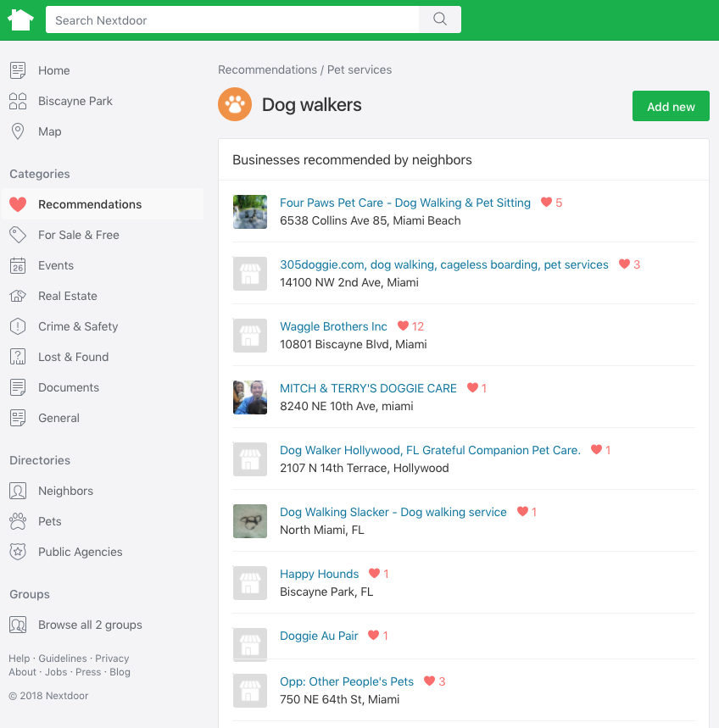The width and height of the screenshot is (719, 728).
Task: Click the General news icon
Action: pyautogui.click(x=18, y=418)
